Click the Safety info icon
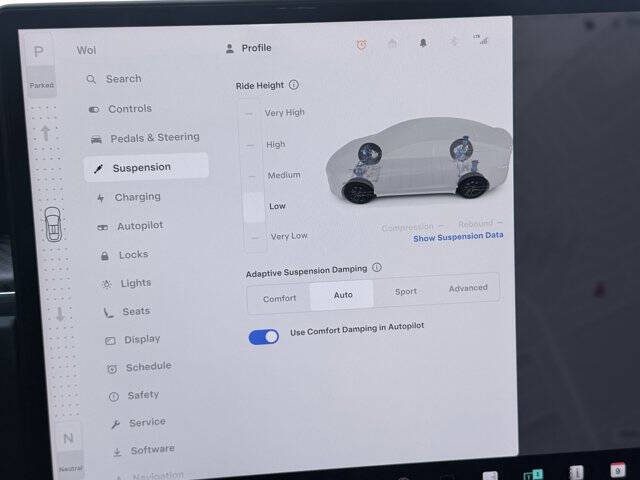Viewport: 640px width, 480px height. click(x=114, y=396)
